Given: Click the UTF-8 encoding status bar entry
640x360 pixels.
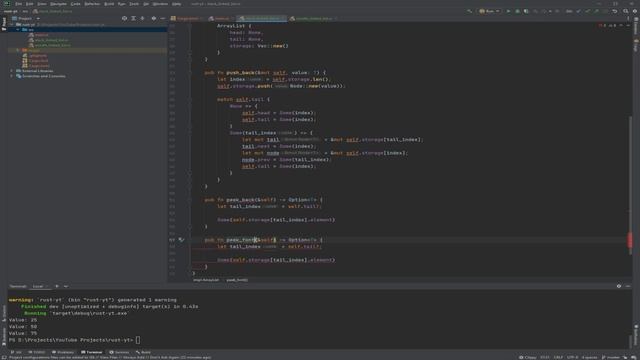Looking at the screenshot, I should point(573,358).
